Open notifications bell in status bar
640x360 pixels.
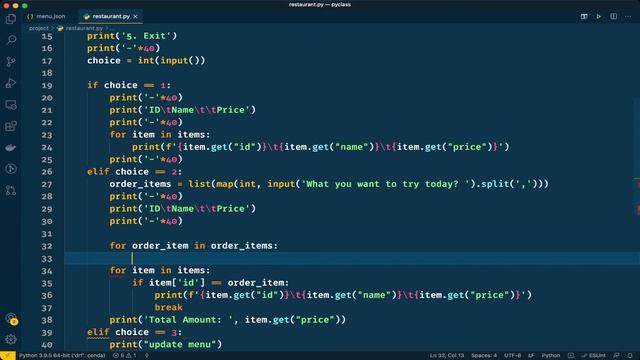pos(630,356)
